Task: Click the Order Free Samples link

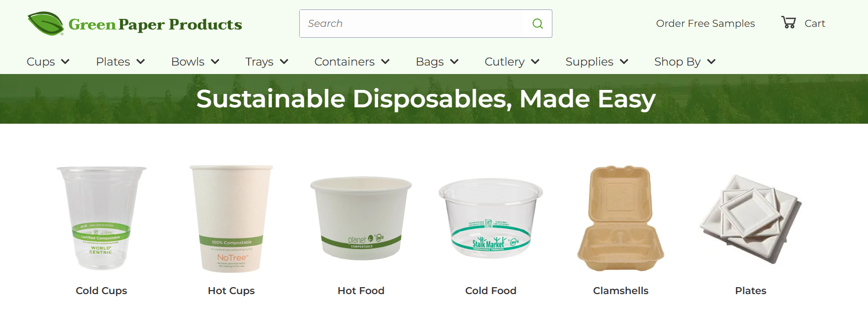Action: [705, 23]
